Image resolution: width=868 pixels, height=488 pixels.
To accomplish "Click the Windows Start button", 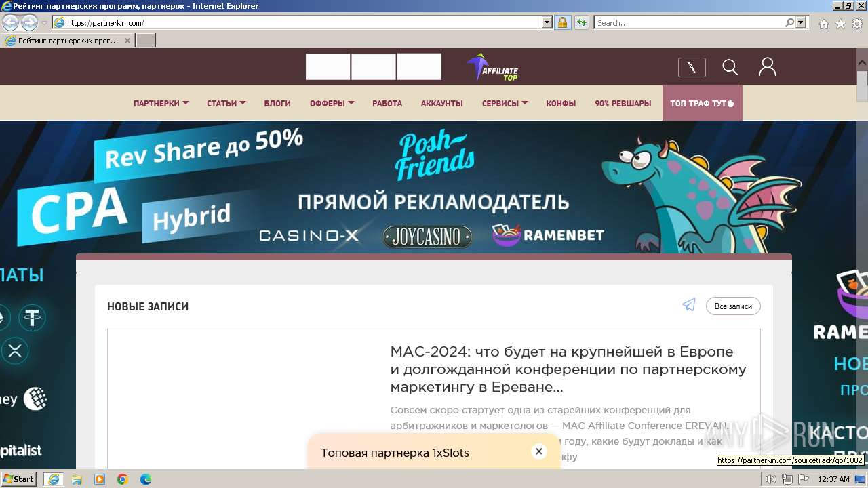I will [x=19, y=479].
